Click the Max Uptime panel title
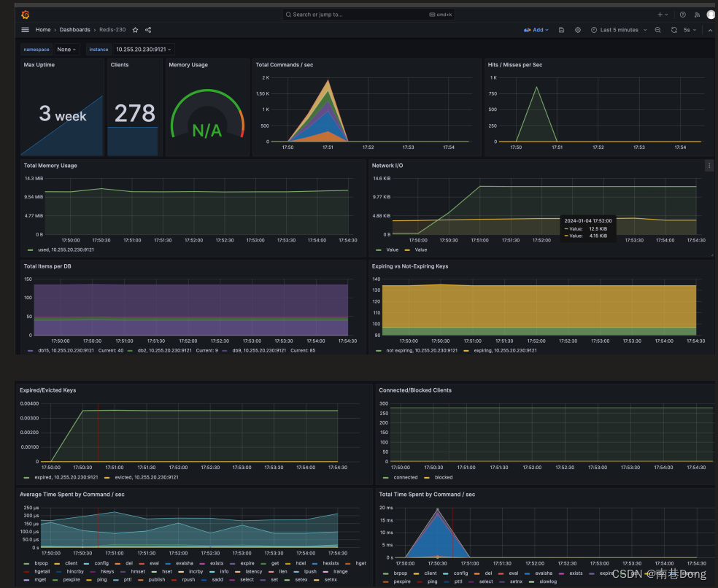 click(x=39, y=65)
